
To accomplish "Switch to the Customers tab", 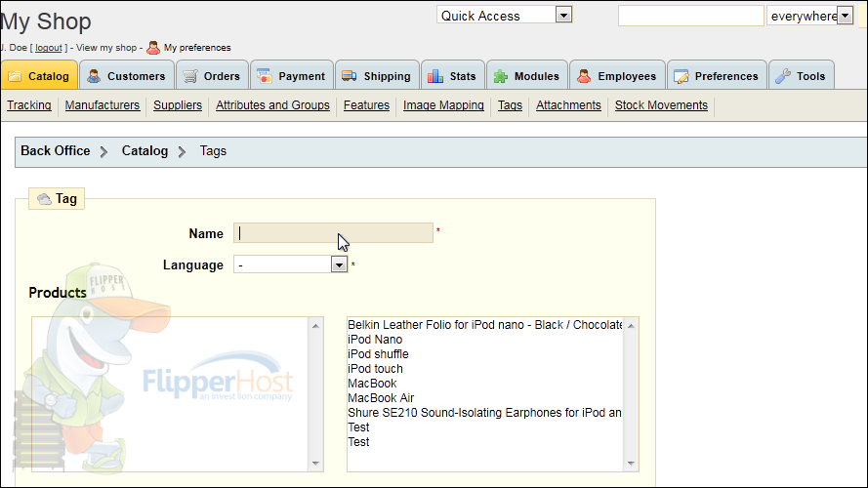I will (x=127, y=76).
